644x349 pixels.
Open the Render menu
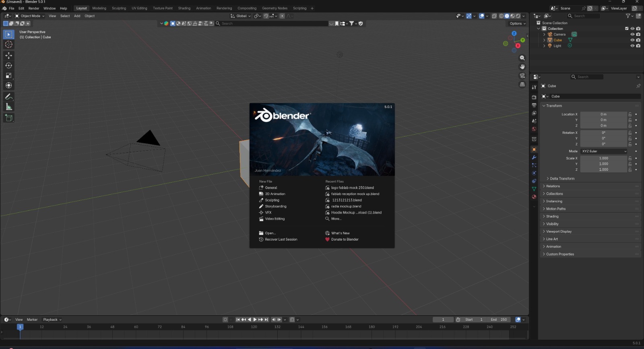[34, 8]
